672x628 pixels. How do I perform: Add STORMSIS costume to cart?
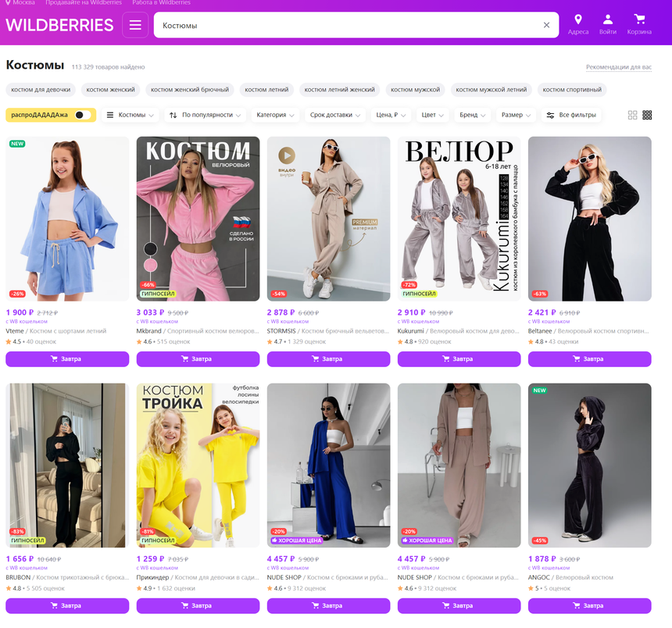click(329, 359)
